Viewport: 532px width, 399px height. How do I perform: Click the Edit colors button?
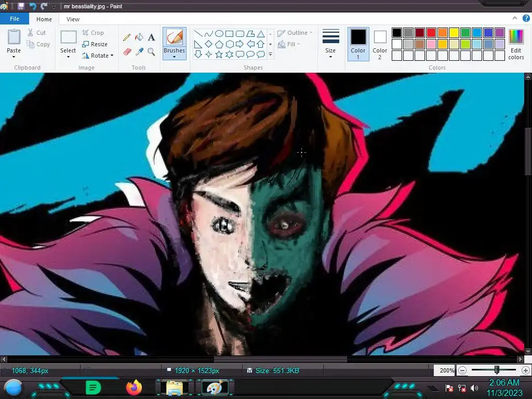pos(516,44)
